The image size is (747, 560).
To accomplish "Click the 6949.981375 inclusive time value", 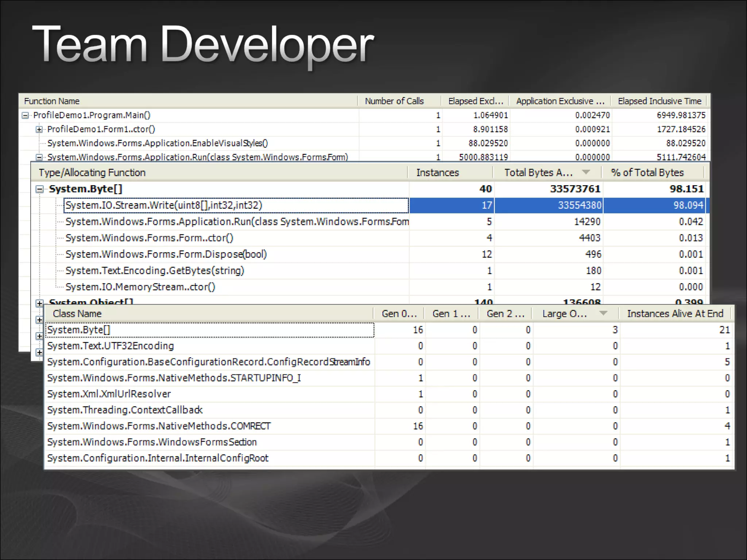I will click(x=681, y=116).
